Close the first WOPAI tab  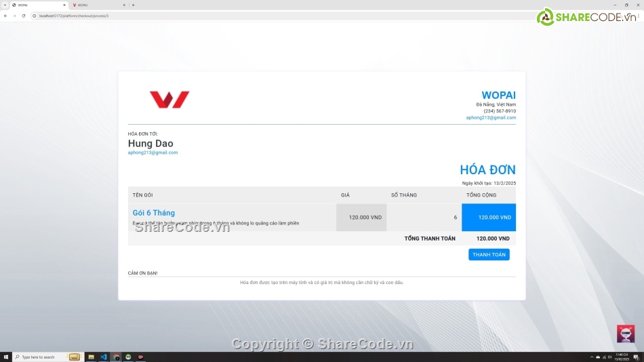tap(64, 5)
